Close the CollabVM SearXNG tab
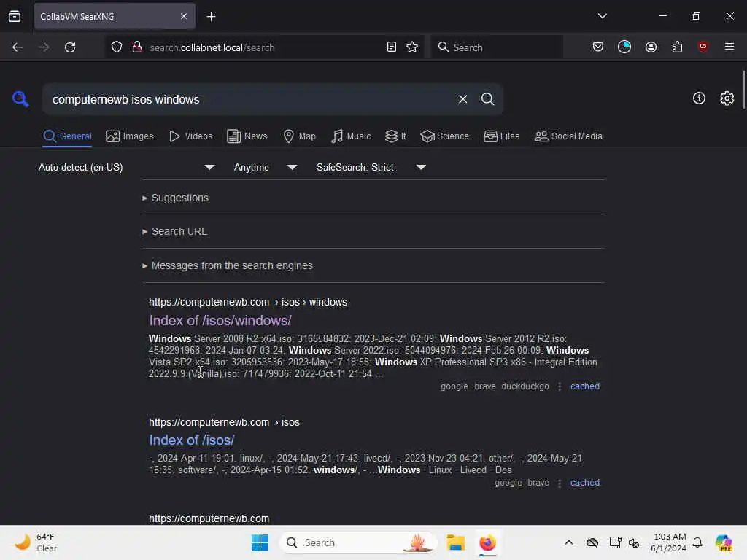 pos(184,17)
